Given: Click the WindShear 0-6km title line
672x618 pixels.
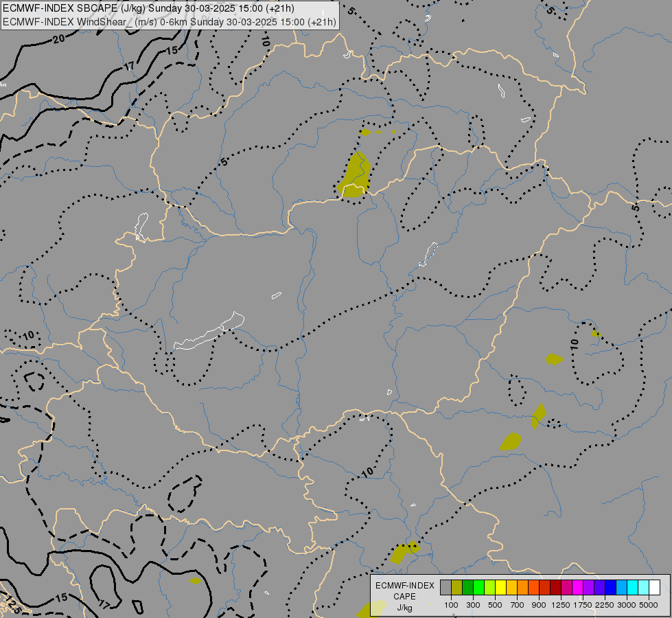Looking at the screenshot, I should [x=170, y=22].
